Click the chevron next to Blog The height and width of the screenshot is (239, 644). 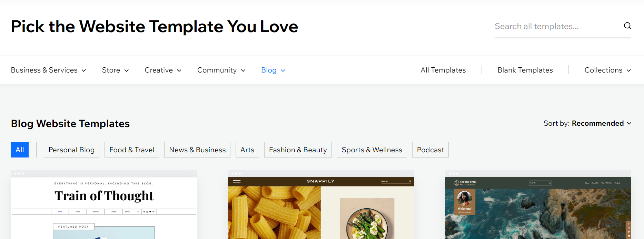coord(283,70)
